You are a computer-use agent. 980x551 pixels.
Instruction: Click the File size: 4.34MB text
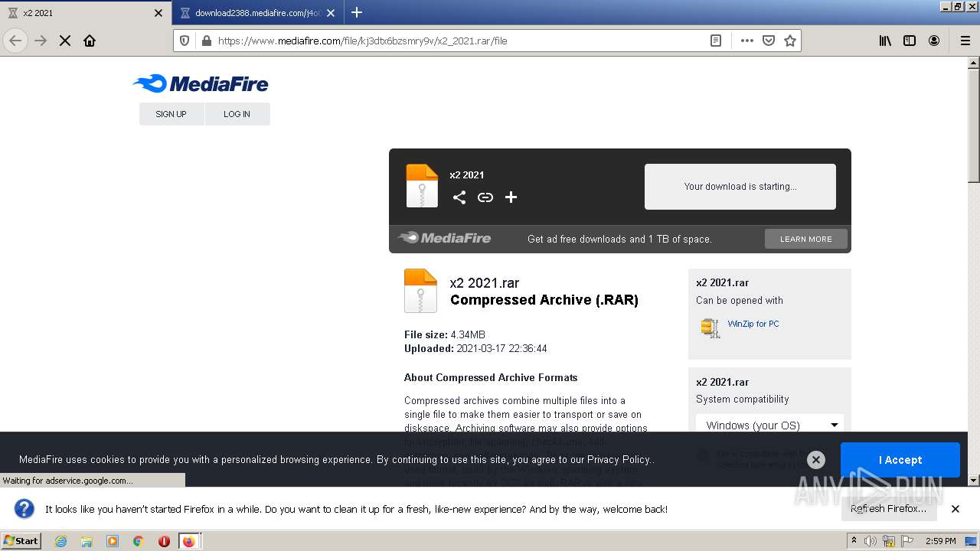[445, 334]
